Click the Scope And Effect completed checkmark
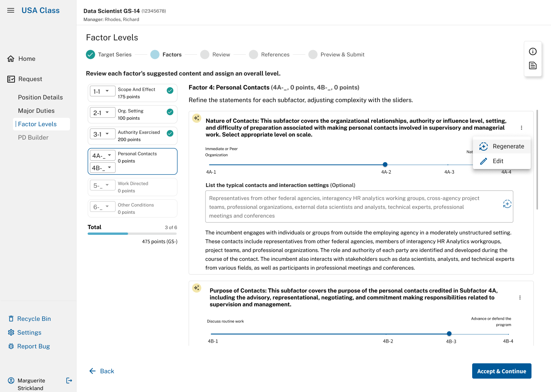The height and width of the screenshot is (392, 551). point(170,91)
